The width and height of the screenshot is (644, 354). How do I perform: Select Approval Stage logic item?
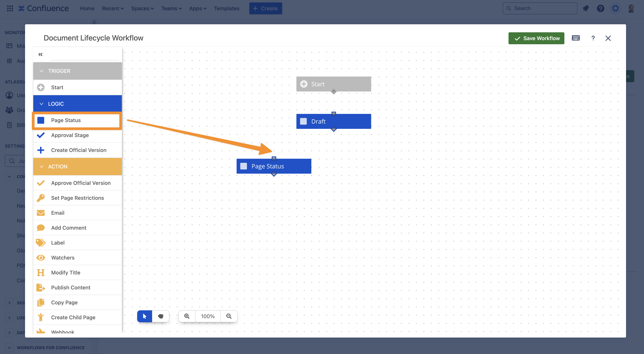(x=70, y=135)
